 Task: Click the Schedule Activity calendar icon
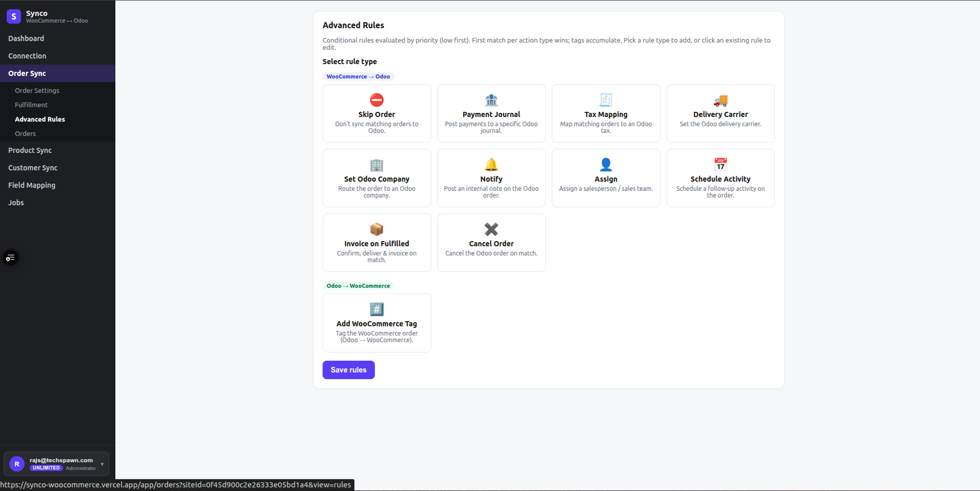(x=721, y=165)
